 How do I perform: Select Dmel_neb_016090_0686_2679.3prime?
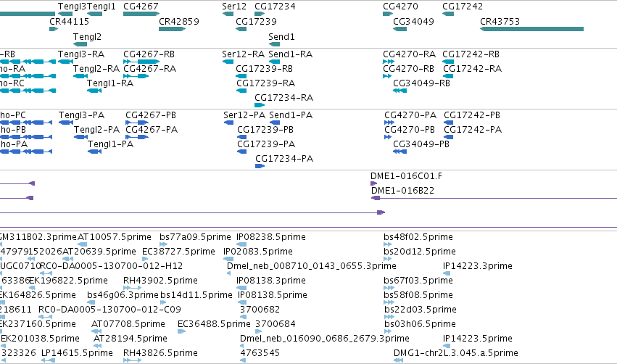tap(325, 339)
